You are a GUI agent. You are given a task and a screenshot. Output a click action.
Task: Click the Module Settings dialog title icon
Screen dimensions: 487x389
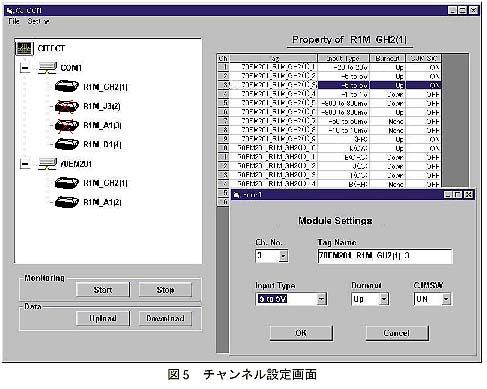click(x=236, y=195)
